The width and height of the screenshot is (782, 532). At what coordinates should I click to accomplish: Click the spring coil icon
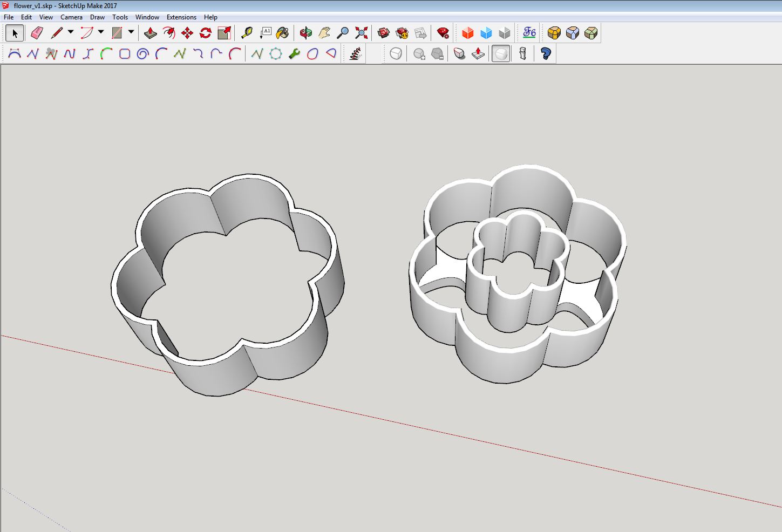[355, 54]
